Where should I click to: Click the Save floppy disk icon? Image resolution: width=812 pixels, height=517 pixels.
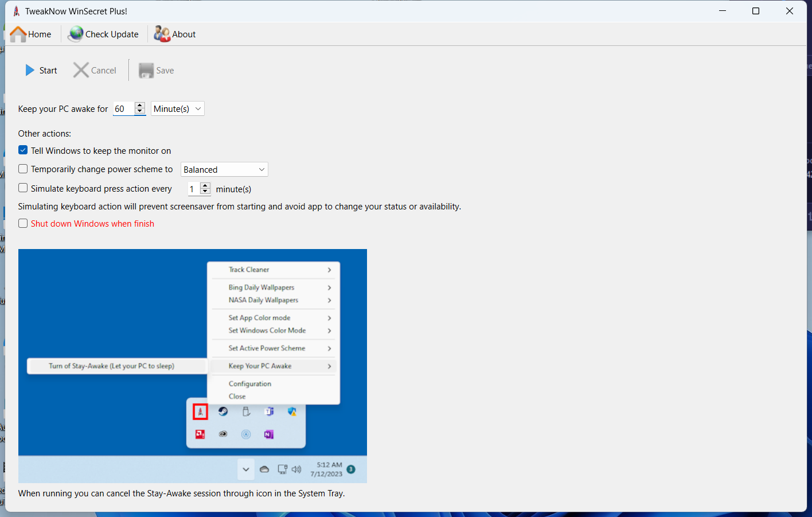pyautogui.click(x=146, y=71)
